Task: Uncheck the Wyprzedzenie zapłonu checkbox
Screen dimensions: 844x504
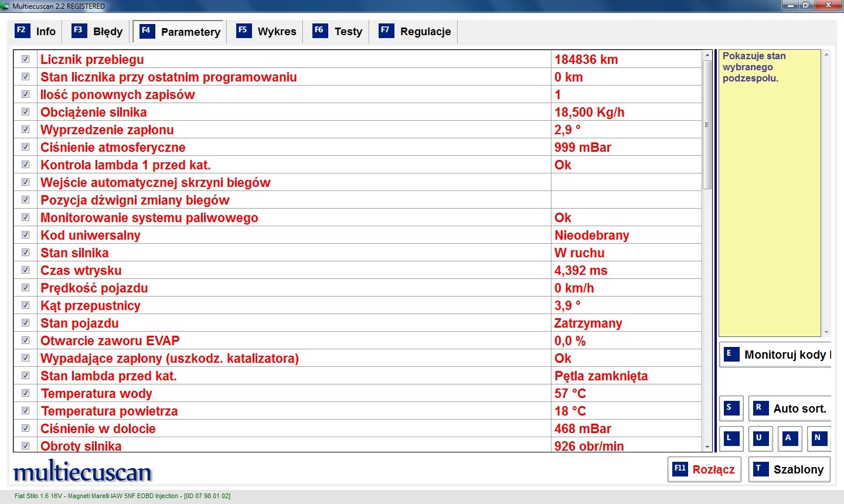Action: tap(25, 130)
